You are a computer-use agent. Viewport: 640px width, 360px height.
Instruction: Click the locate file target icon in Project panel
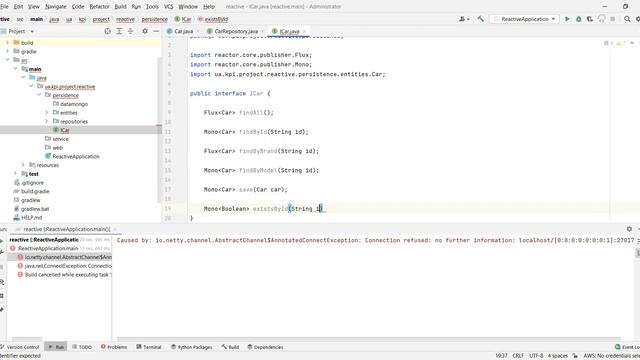[x=107, y=31]
